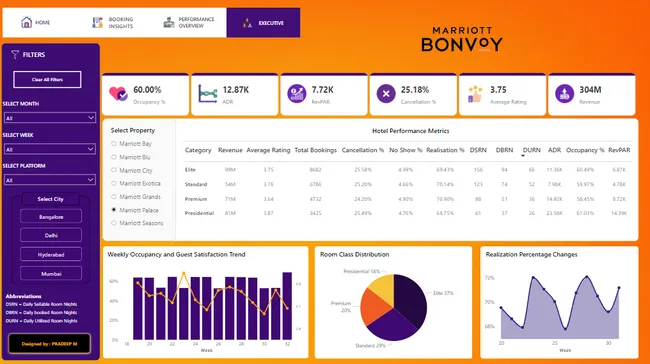
Task: Click the 3.75 Average Rating value
Action: [498, 90]
